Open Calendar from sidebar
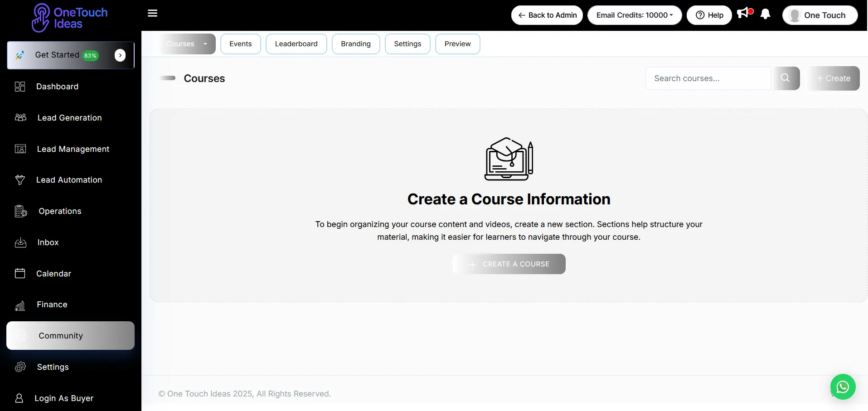The width and height of the screenshot is (868, 411). click(x=53, y=274)
